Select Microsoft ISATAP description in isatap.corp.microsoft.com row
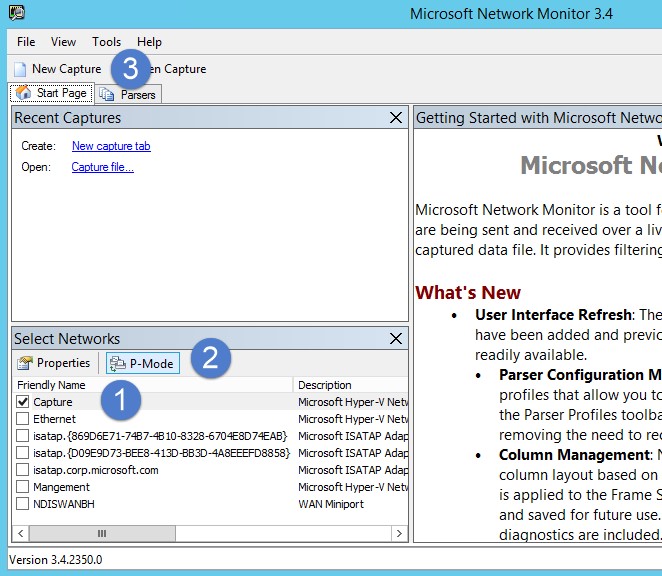Image resolution: width=662 pixels, height=576 pixels. pyautogui.click(x=353, y=470)
